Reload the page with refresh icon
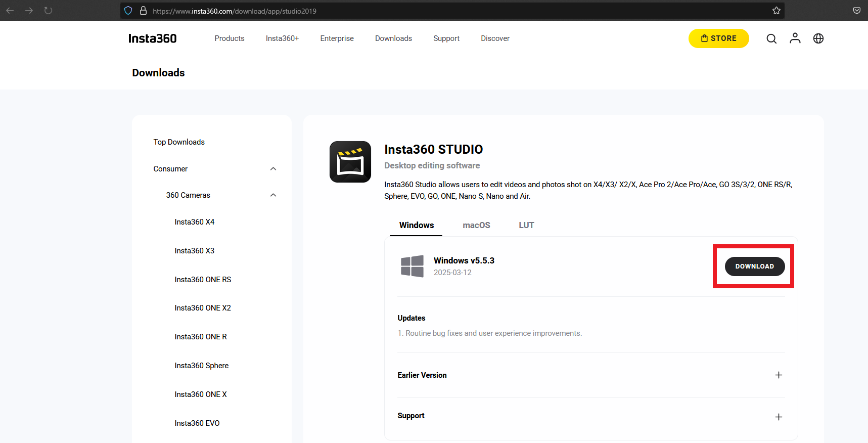The image size is (868, 443). [49, 11]
